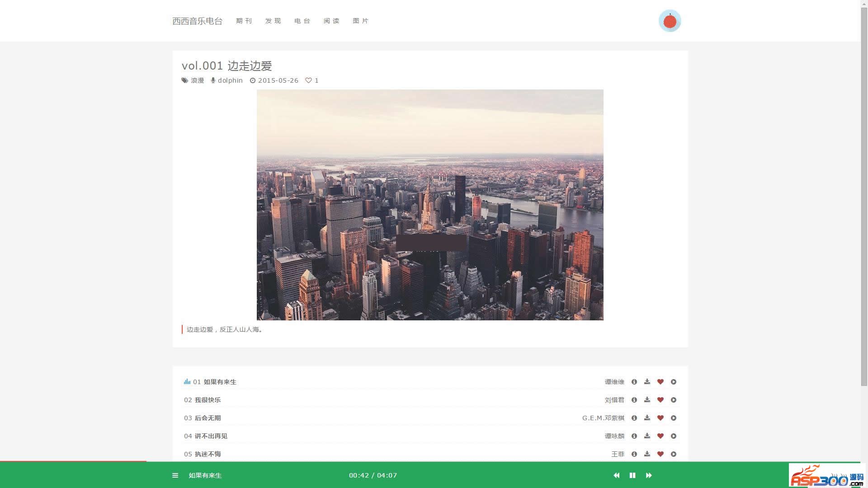Show info for song 我很快乐
The height and width of the screenshot is (488, 868).
pyautogui.click(x=634, y=400)
